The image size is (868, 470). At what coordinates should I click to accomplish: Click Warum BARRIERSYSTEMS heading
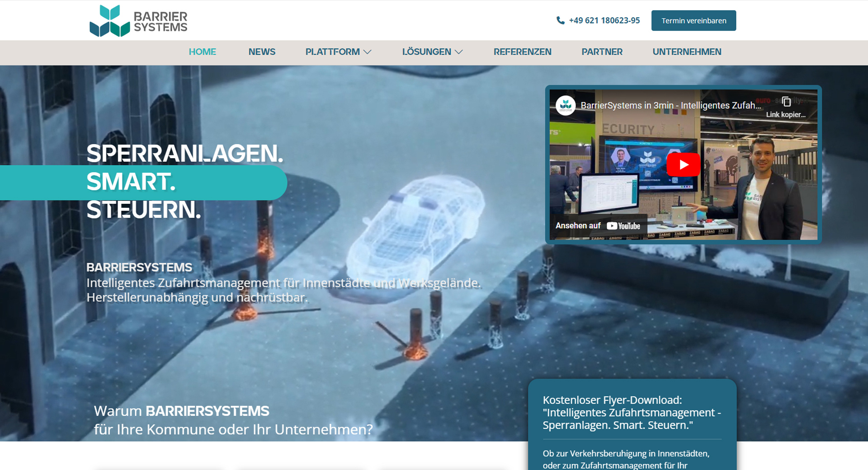(181, 411)
